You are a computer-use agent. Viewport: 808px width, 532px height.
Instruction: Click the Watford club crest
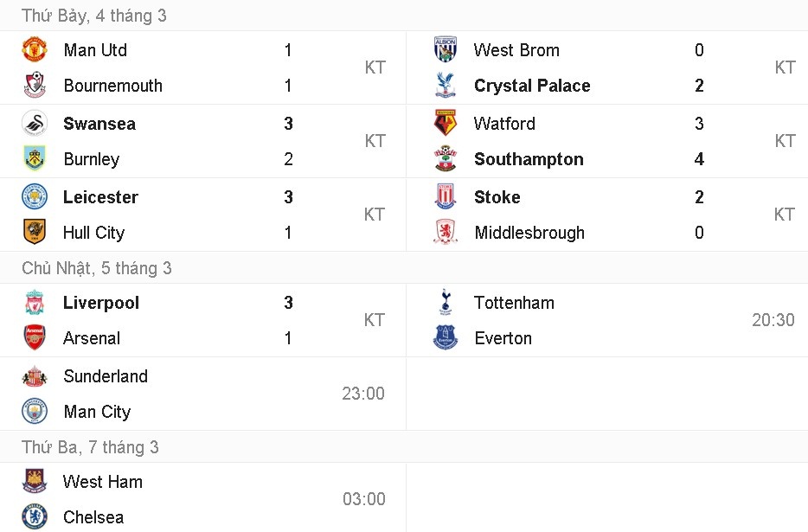pos(446,124)
